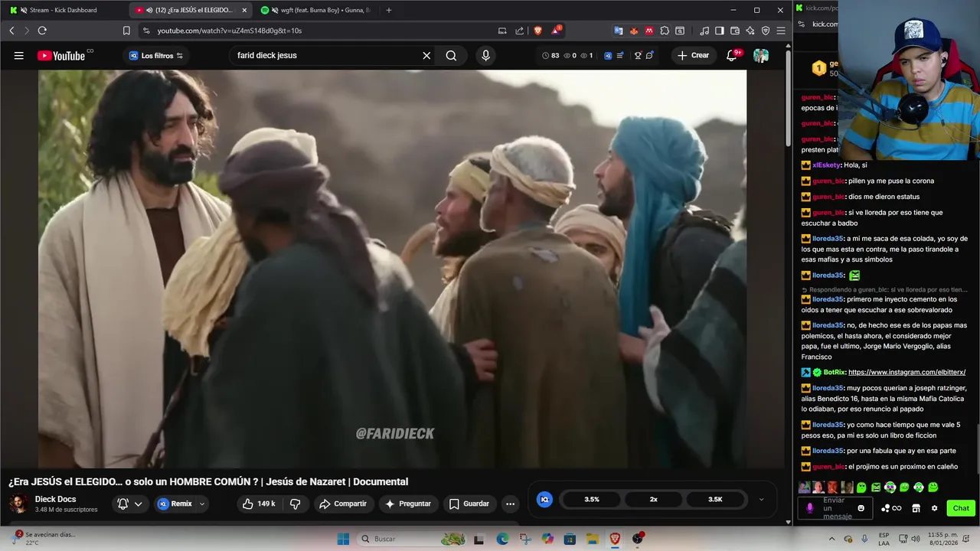Viewport: 980px width, 551px height.
Task: Open the Brave VPN shield icon
Action: click(x=766, y=31)
